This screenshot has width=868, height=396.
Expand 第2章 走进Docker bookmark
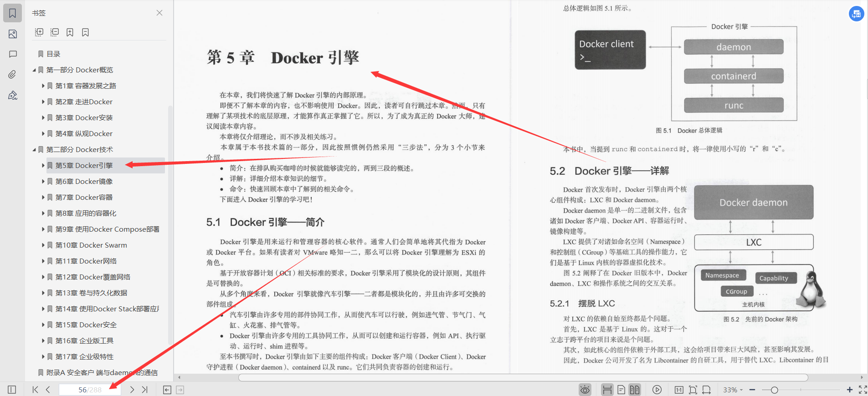(x=43, y=102)
